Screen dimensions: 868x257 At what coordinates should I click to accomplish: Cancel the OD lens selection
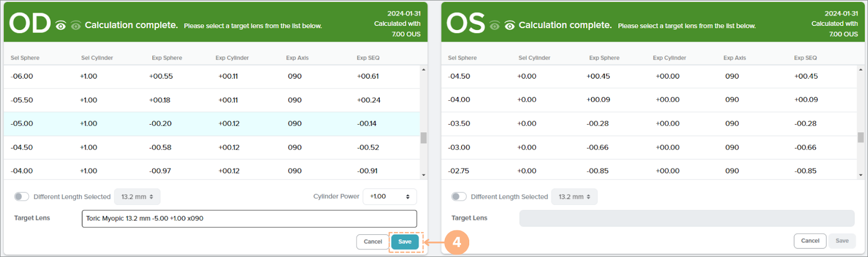(373, 242)
